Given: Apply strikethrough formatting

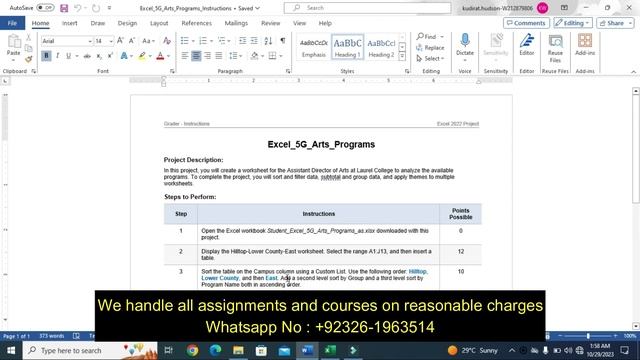Looking at the screenshot, I should click(x=87, y=56).
